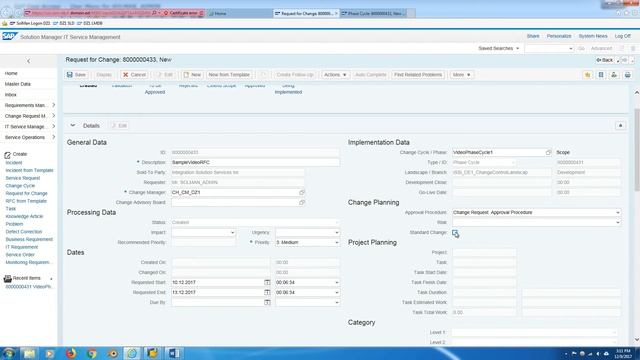Image resolution: width=640 pixels, height=360 pixels.
Task: Click the Share link in header
Action: pos(533,36)
